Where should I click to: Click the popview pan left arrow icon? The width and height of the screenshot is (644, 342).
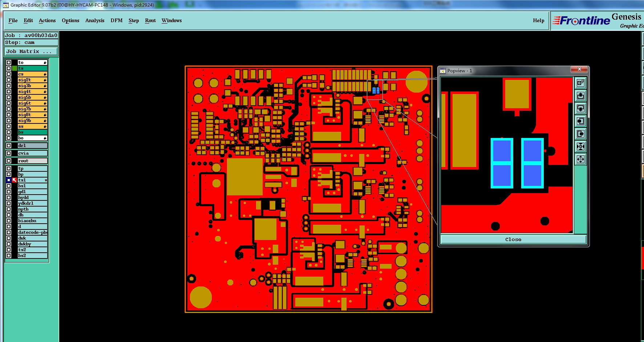coord(580,121)
